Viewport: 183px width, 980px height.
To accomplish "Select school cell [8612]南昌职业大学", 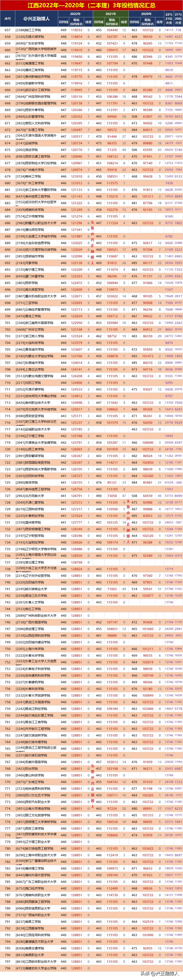I will 36,954.
